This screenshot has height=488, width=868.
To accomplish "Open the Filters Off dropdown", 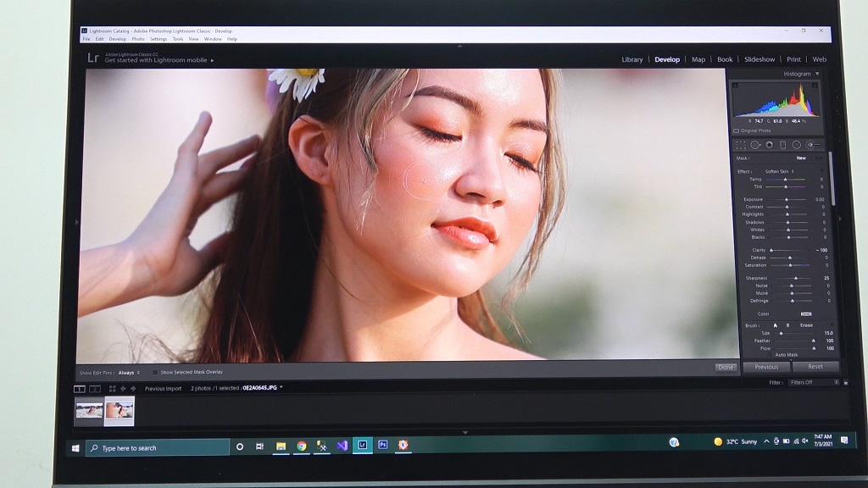I will pos(814,382).
